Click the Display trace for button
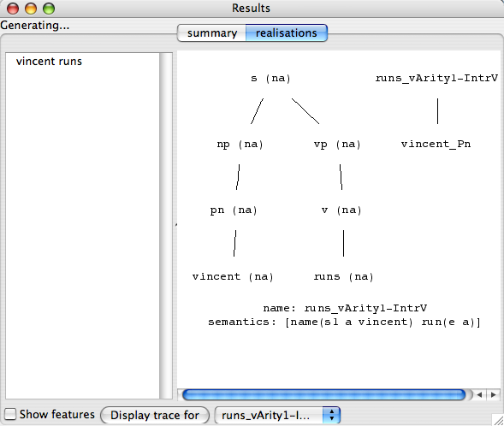 (155, 415)
